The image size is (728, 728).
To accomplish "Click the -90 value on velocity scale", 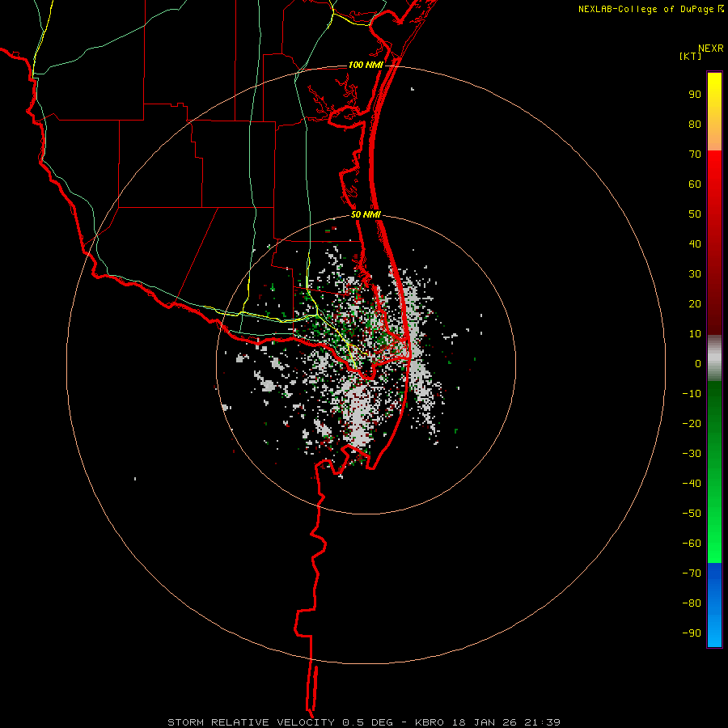I will point(692,633).
